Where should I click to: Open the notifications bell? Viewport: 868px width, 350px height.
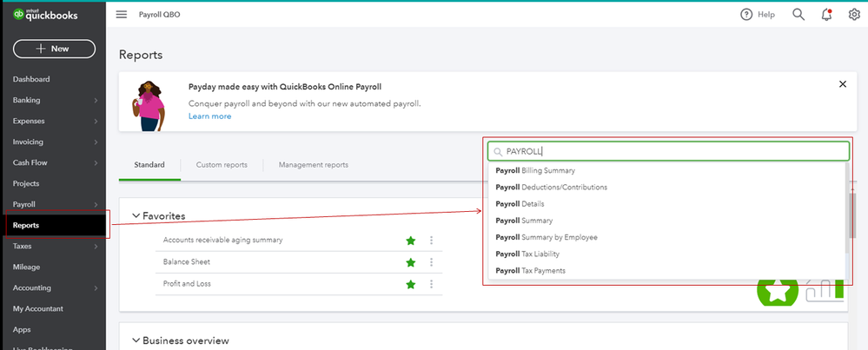(826, 15)
